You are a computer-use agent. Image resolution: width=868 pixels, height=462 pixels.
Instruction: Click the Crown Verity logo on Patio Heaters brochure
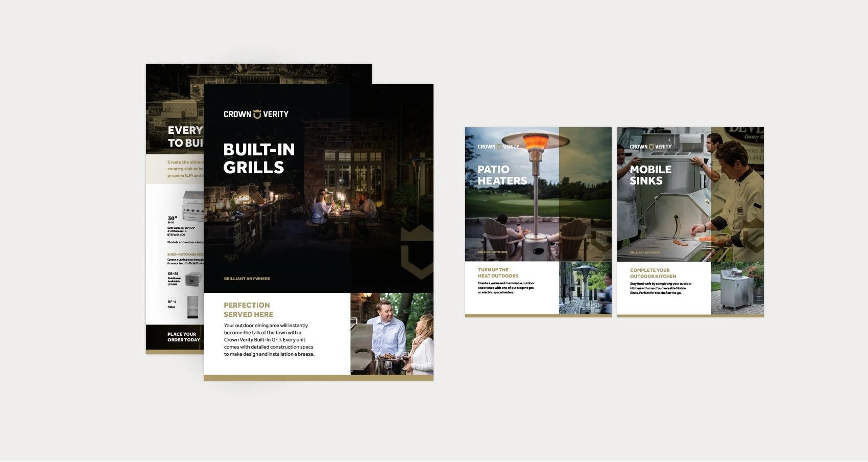pyautogui.click(x=498, y=147)
